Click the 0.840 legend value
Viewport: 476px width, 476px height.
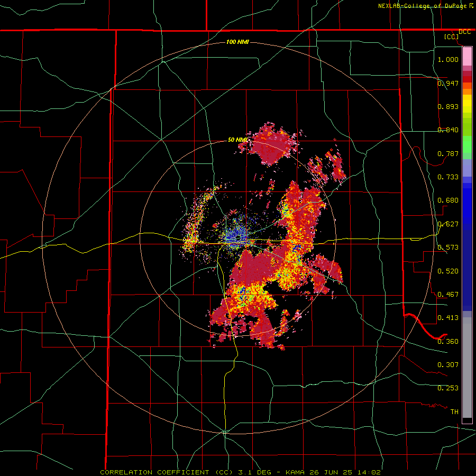pos(448,130)
